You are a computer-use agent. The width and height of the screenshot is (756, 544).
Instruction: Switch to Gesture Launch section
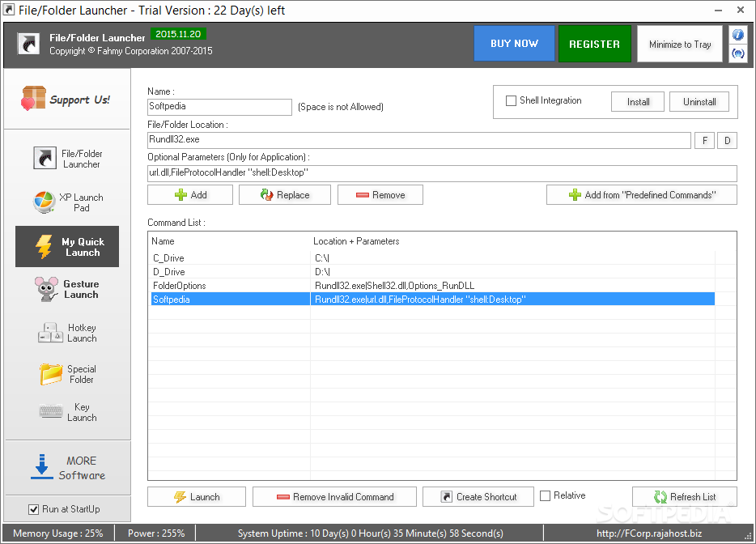coord(67,289)
